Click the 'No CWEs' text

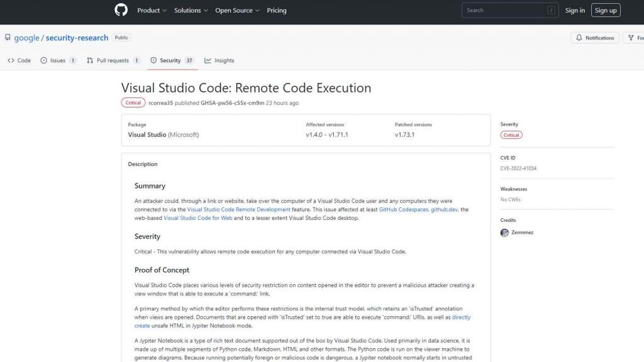(511, 199)
